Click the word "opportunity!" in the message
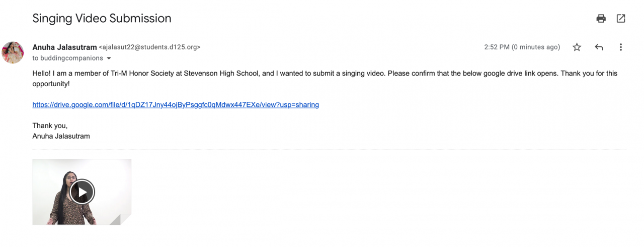Screen dimensions: 644x247 tap(51, 84)
